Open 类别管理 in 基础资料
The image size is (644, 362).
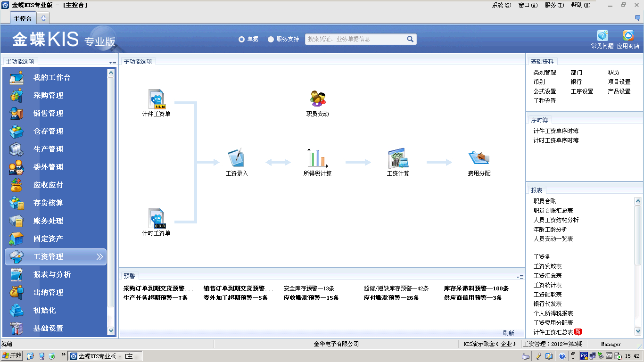click(x=545, y=73)
